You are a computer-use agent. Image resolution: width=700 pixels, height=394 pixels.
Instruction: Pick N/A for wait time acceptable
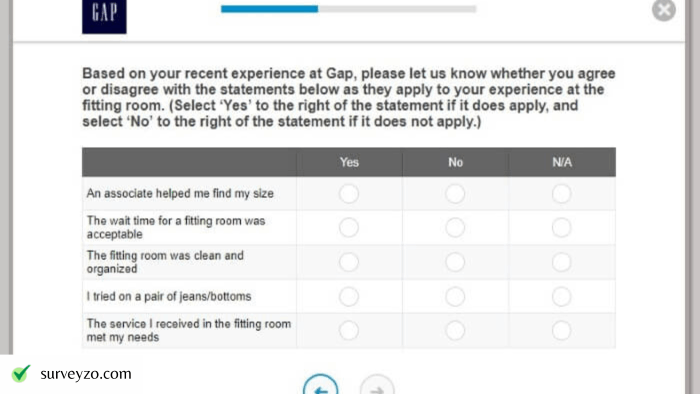[x=561, y=228]
